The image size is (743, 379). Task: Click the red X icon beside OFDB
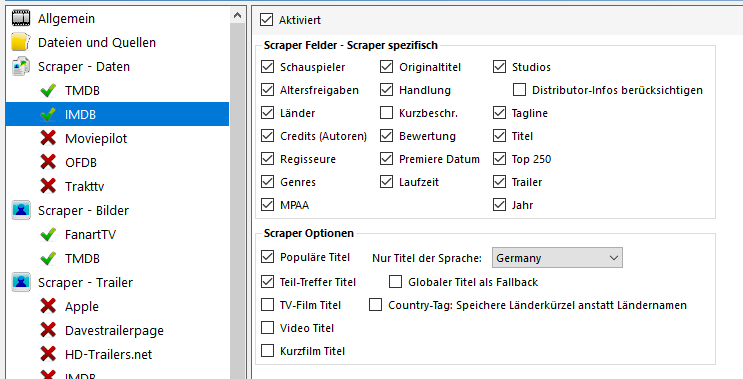coord(48,162)
